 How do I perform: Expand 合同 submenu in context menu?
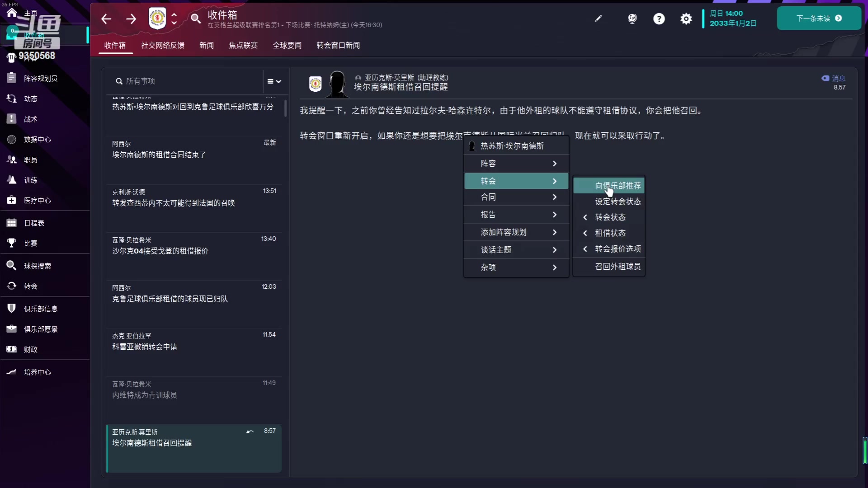pyautogui.click(x=516, y=197)
